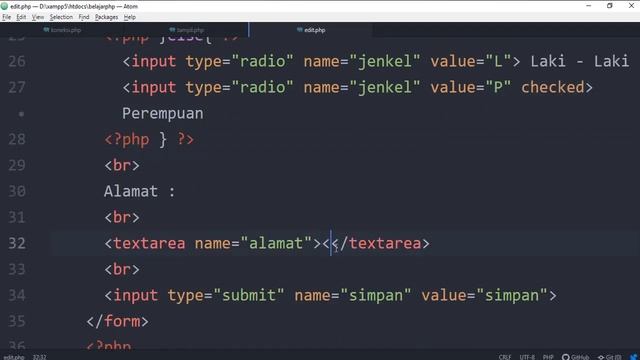
Task: Switch to the tampil.php tab
Action: click(187, 30)
